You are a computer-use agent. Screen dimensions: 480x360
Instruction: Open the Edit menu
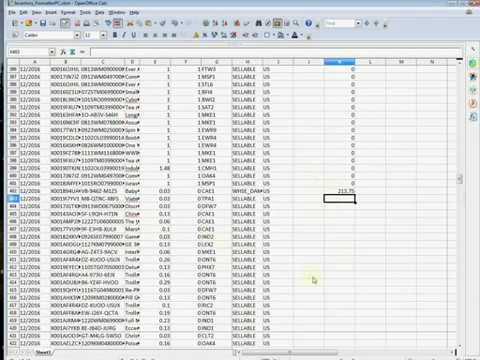(23, 12)
